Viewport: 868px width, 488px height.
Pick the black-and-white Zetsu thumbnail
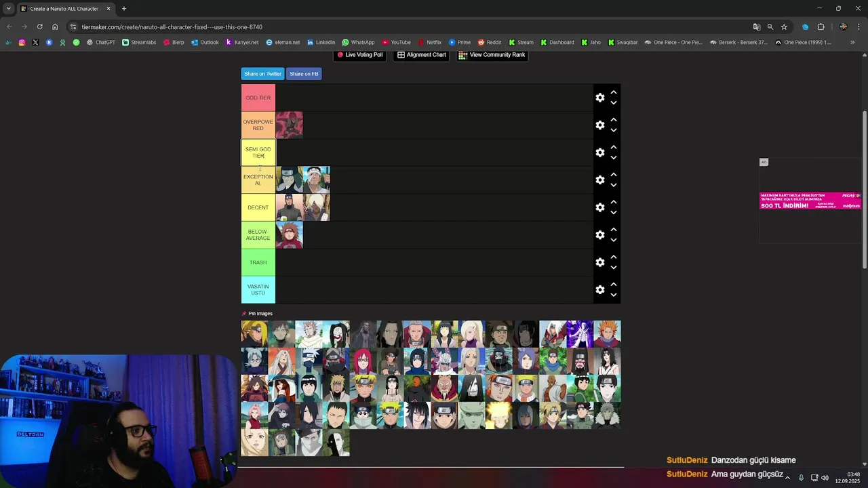tap(336, 443)
